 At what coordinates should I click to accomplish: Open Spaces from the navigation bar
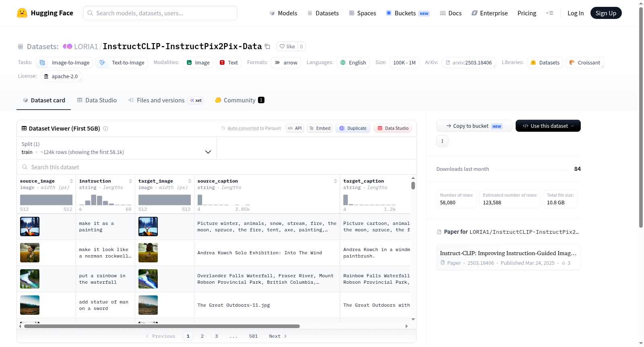tap(363, 13)
